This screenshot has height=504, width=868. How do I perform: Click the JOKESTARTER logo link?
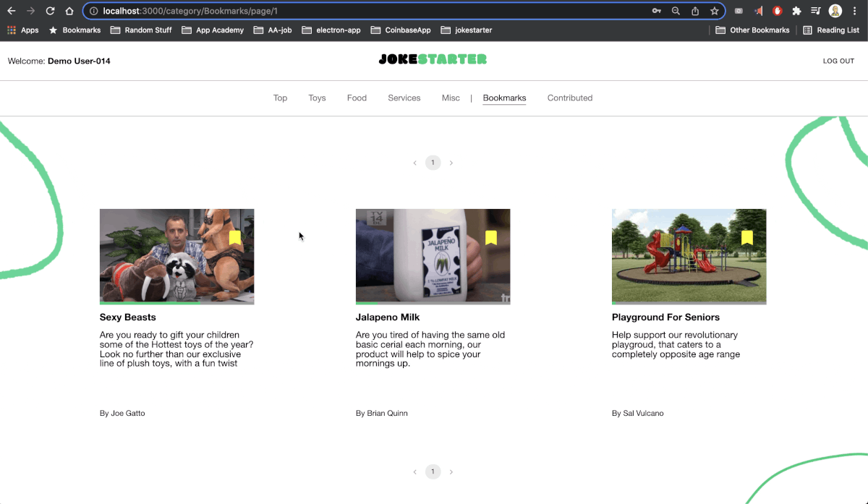[433, 60]
